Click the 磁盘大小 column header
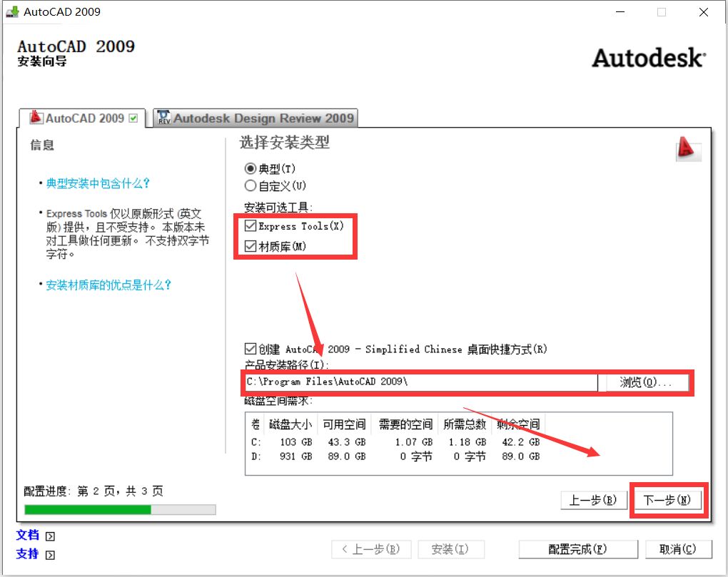This screenshot has height=577, width=728. point(290,424)
